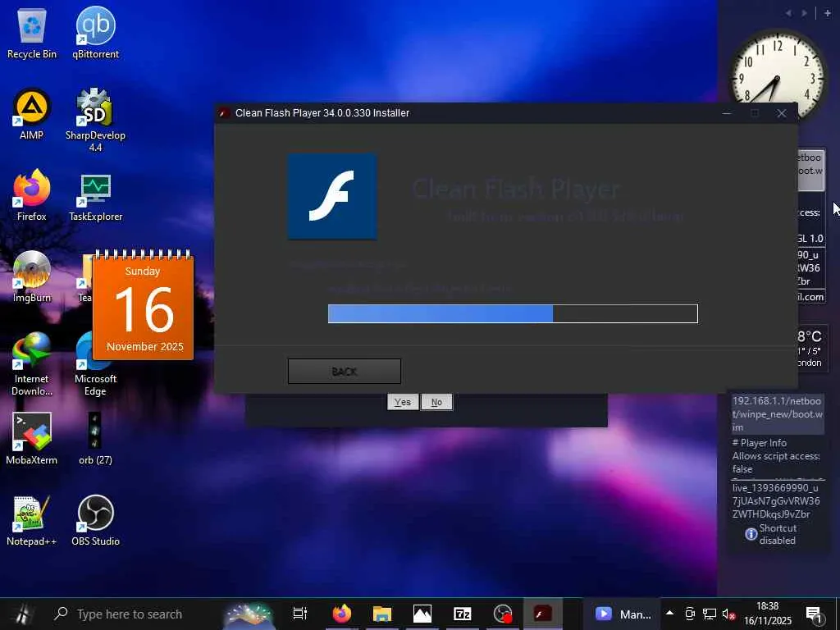Open the Recycle Bin desktop icon
Viewport: 840px width, 630px height.
[x=32, y=33]
